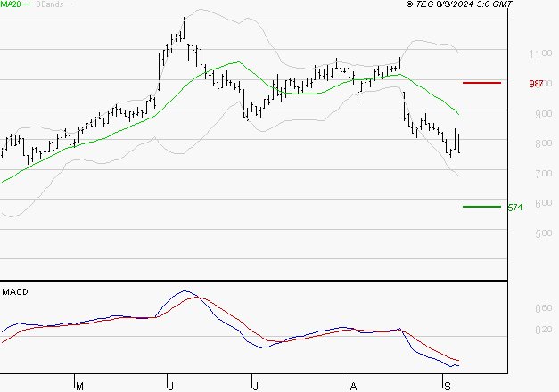Click the 900 price axis label
The image size is (559, 392).
[544, 114]
